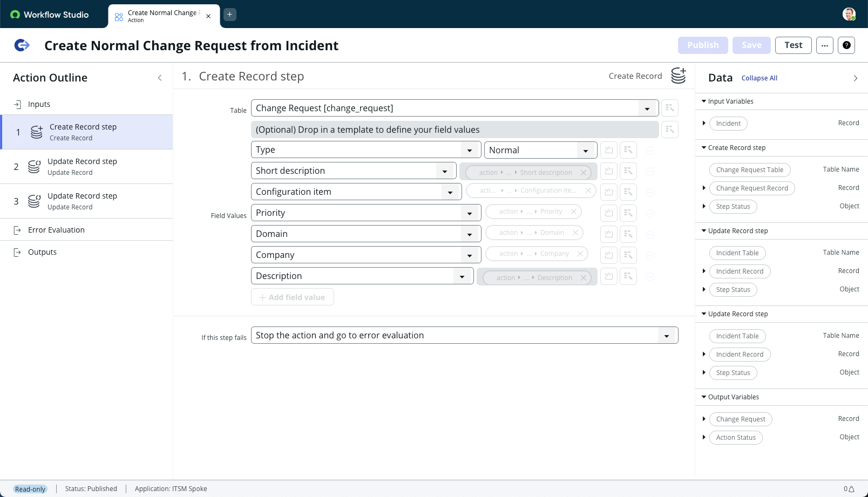
Task: Clear the Short description data pill
Action: point(584,173)
